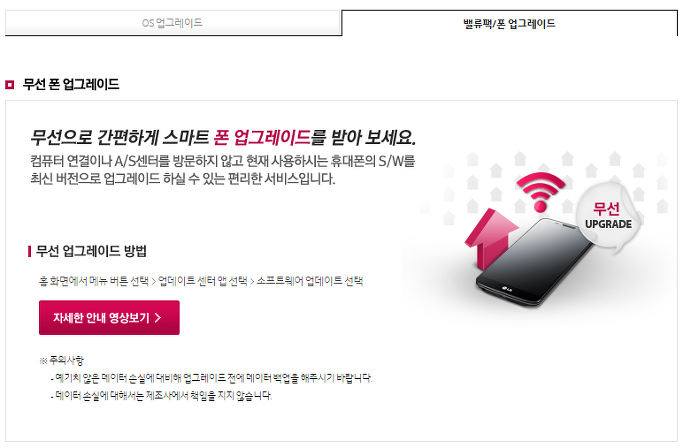Open the 자세한 안내 영상보기 button

(x=109, y=318)
